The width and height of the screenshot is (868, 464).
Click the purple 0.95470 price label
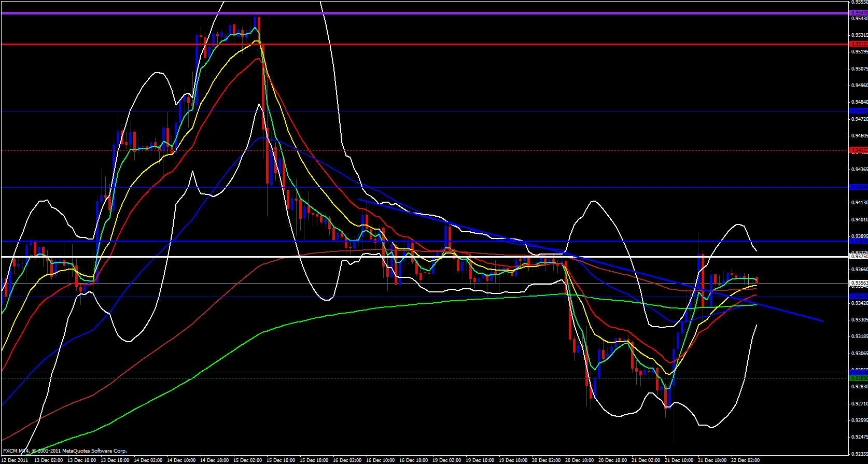858,13
